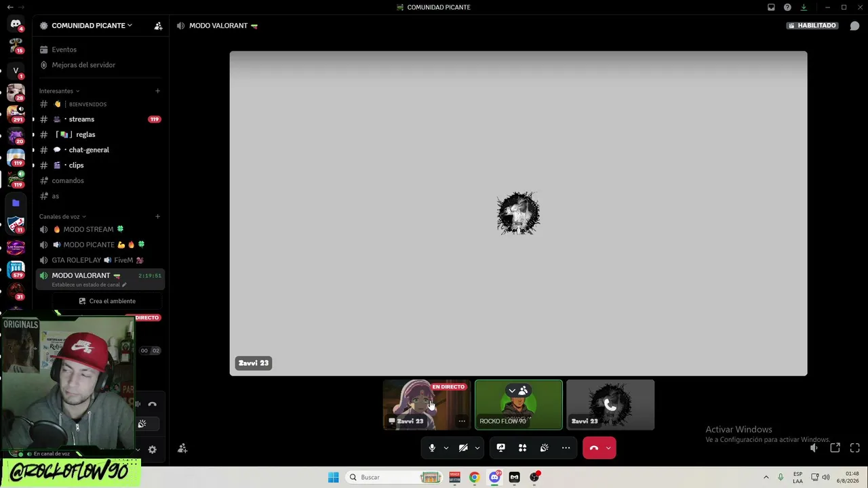
Task: Open server with 291 notifications
Action: 16,113
